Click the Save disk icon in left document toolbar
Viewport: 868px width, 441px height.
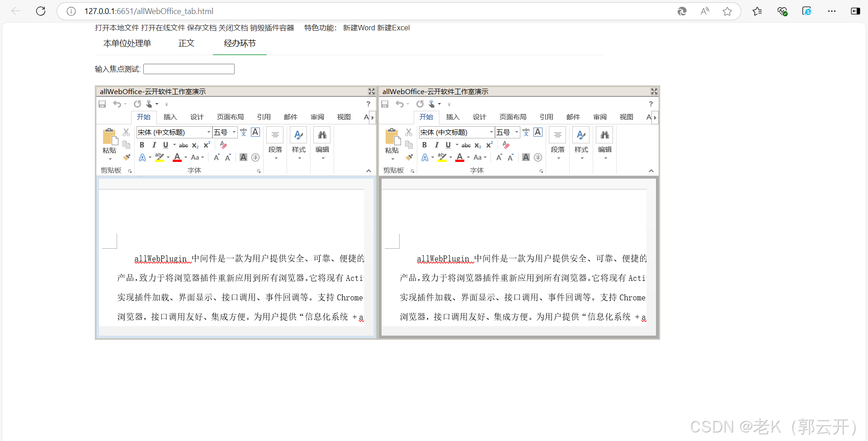click(x=102, y=104)
